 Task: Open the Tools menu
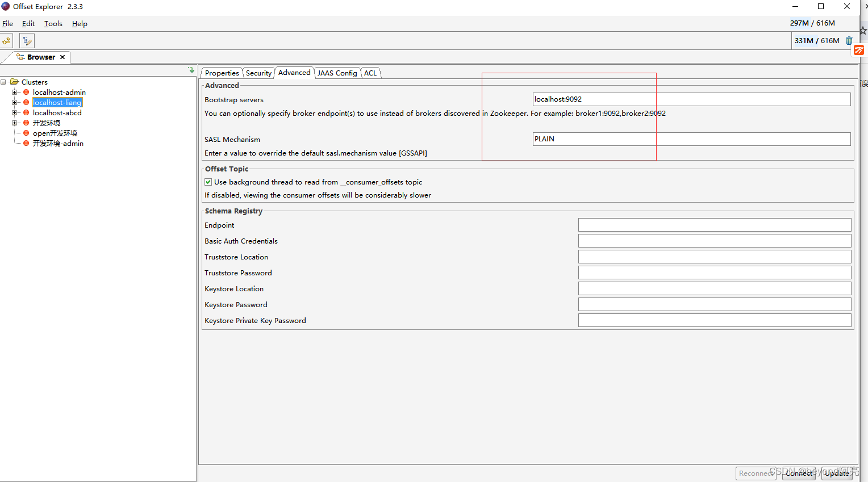pyautogui.click(x=53, y=23)
